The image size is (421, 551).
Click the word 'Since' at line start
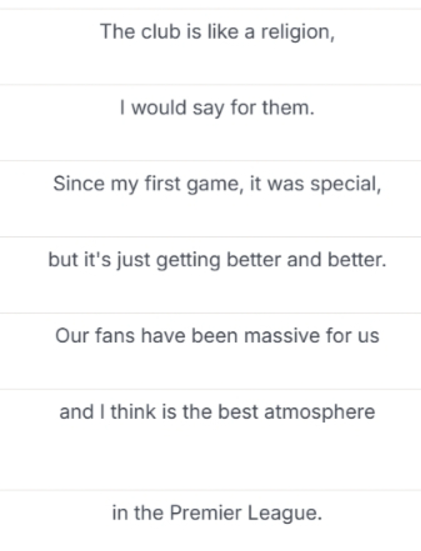[79, 184]
